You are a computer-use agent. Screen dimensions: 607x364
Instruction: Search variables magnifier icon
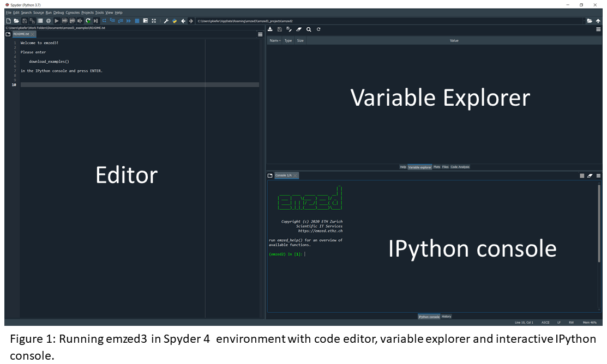(x=309, y=29)
